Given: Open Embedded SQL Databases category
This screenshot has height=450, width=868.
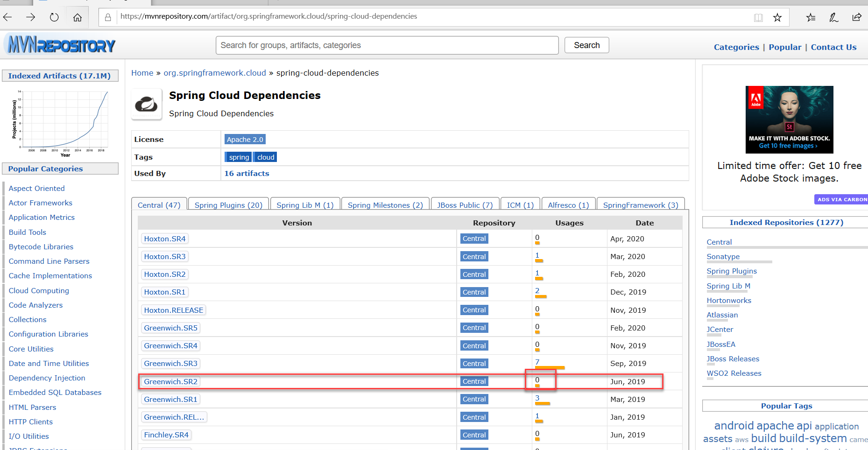Looking at the screenshot, I should (55, 393).
